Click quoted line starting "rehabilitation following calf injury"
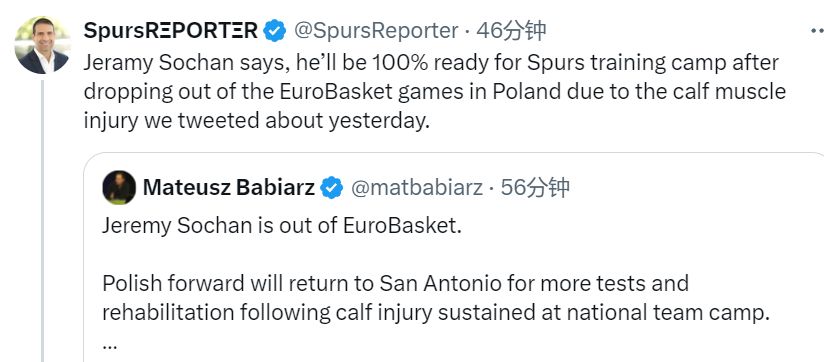The image size is (824, 362). pyautogui.click(x=436, y=313)
